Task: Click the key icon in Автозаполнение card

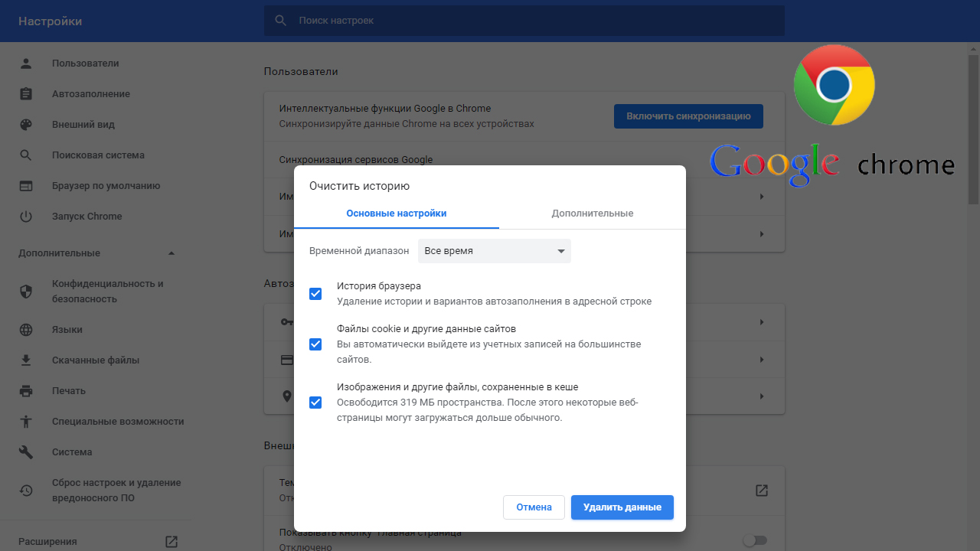Action: (287, 322)
